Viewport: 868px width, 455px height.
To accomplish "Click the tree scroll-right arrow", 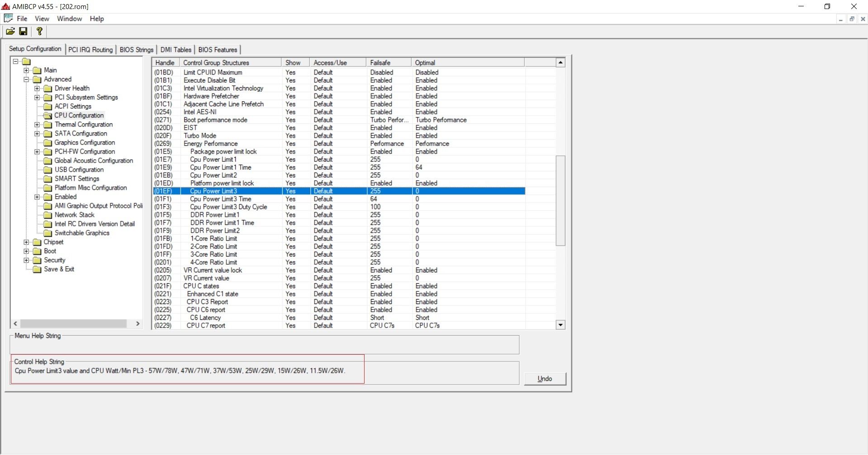I will pos(138,324).
